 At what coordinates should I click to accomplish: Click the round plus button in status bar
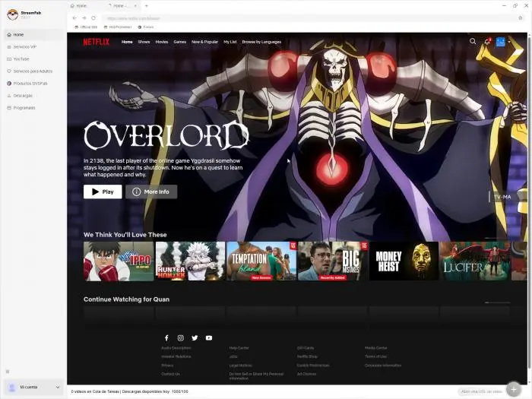tap(513, 389)
